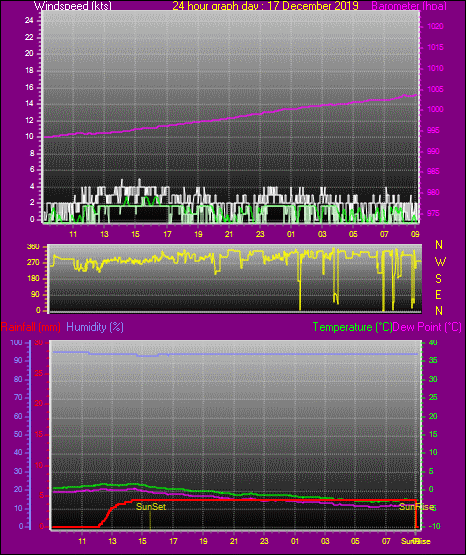Screen dimensions: 466x555
Task: Click the 100 humidity scale value
Action: pos(16,343)
